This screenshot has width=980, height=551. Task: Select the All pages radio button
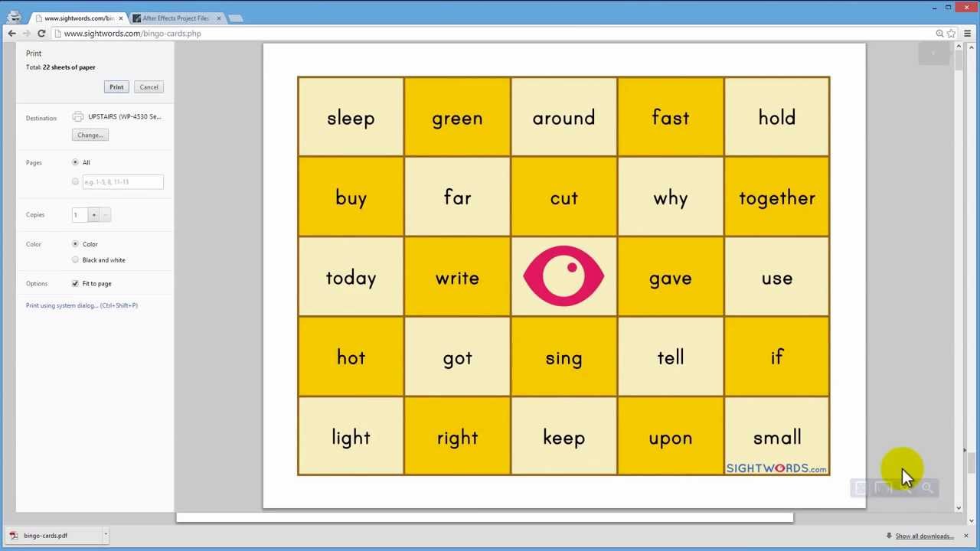coord(75,162)
